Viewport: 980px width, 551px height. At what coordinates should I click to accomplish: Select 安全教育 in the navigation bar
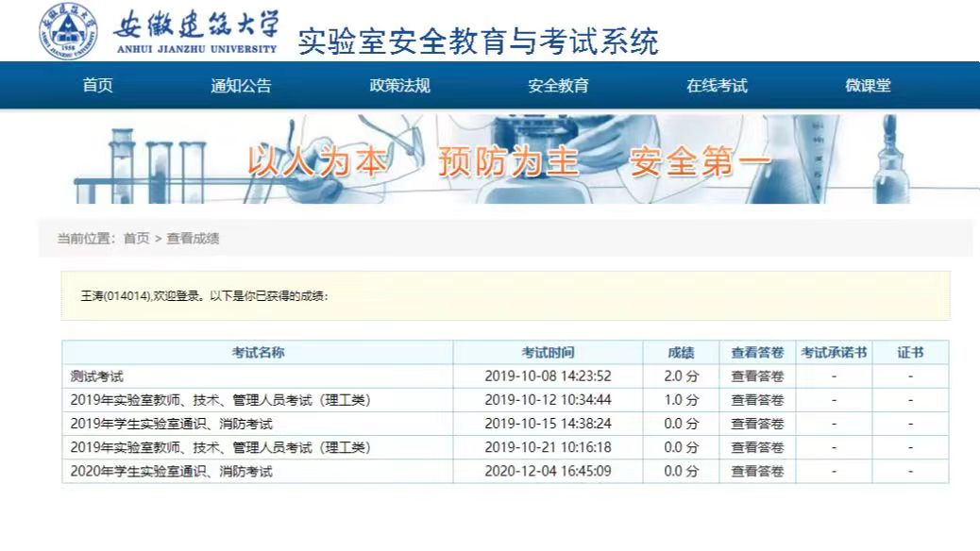tap(558, 86)
